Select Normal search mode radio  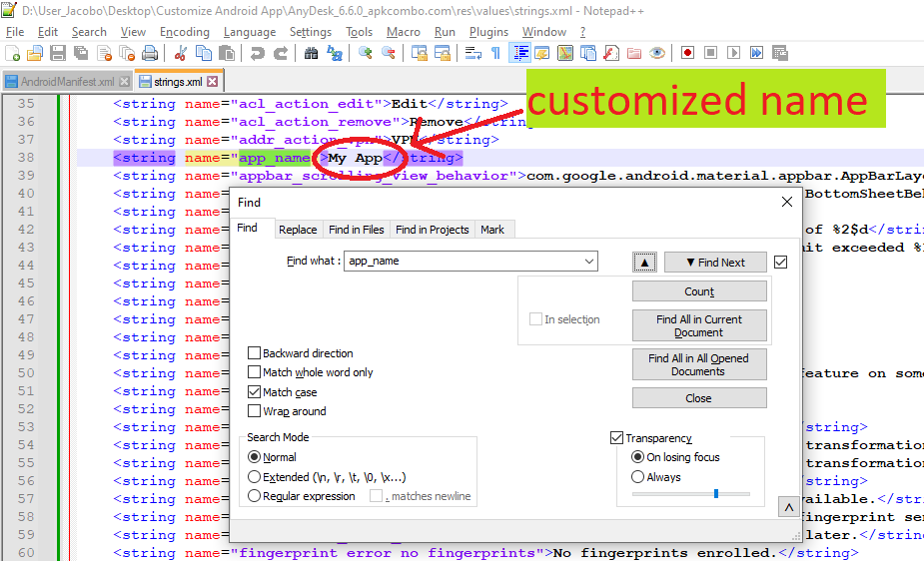click(254, 457)
